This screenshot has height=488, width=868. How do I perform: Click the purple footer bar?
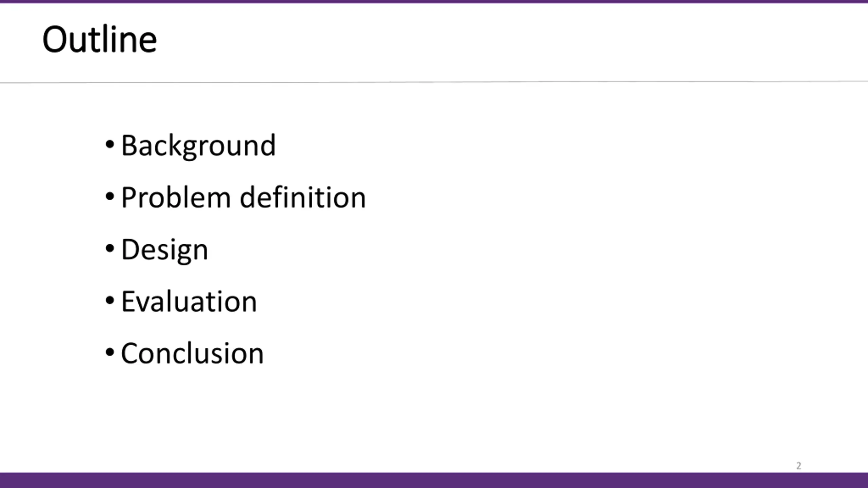click(434, 480)
